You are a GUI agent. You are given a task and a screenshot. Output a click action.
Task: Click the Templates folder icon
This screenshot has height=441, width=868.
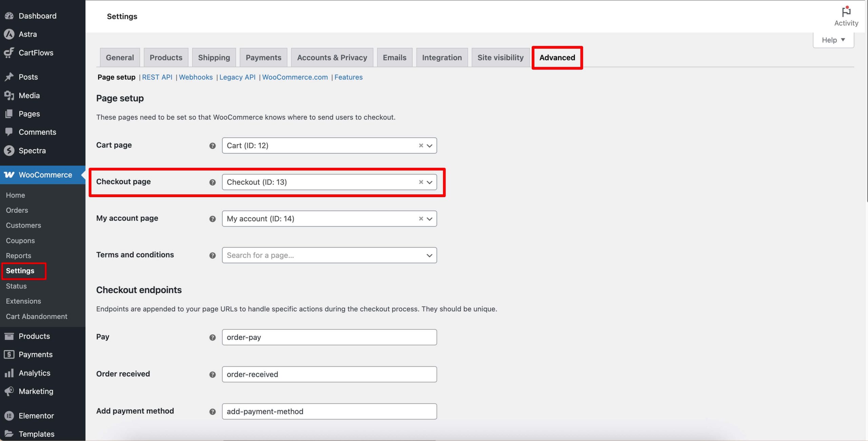[9, 434]
